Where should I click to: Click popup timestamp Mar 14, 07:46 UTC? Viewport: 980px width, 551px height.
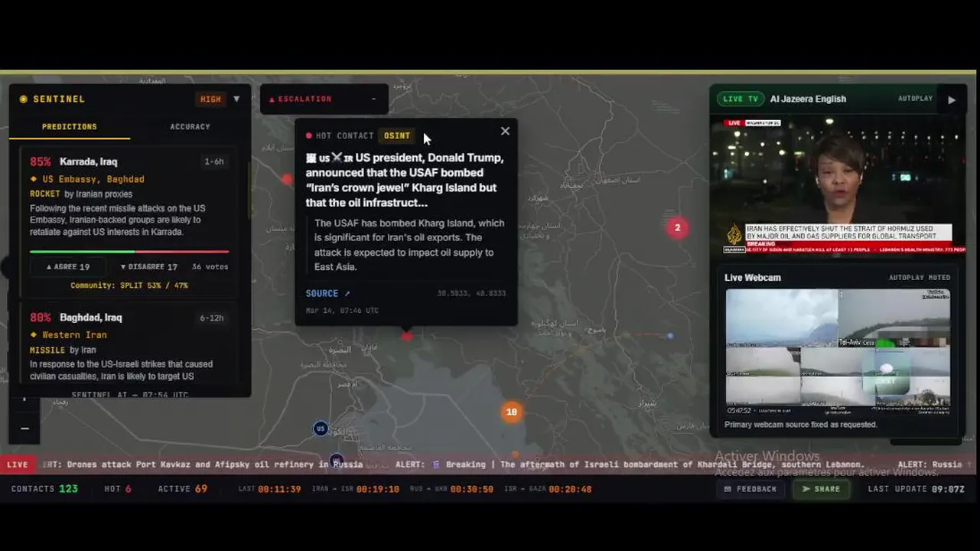pos(342,311)
